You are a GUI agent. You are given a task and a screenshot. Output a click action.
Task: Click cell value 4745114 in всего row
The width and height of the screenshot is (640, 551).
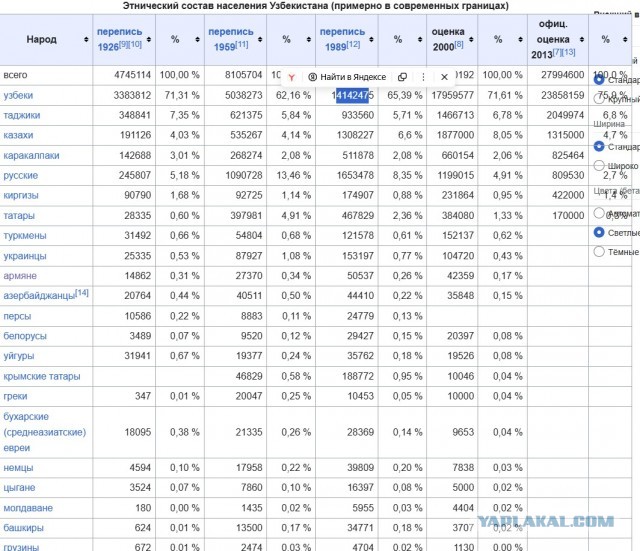[x=132, y=75]
